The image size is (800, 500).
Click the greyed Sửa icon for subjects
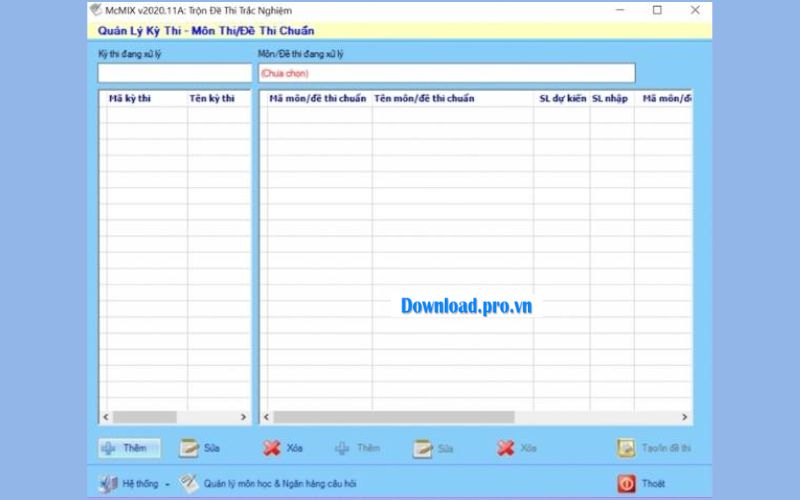pyautogui.click(x=422, y=449)
